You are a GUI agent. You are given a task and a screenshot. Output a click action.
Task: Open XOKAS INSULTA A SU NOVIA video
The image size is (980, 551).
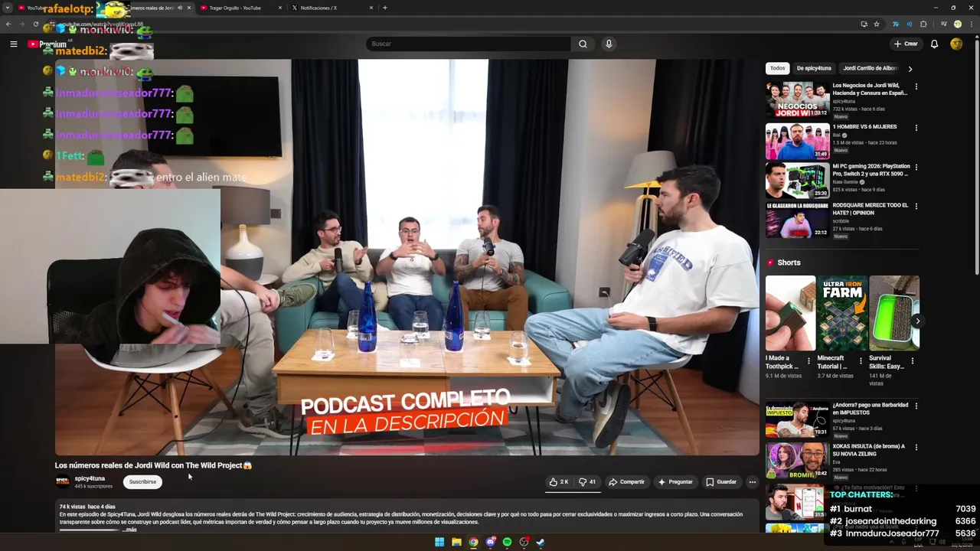(x=797, y=461)
